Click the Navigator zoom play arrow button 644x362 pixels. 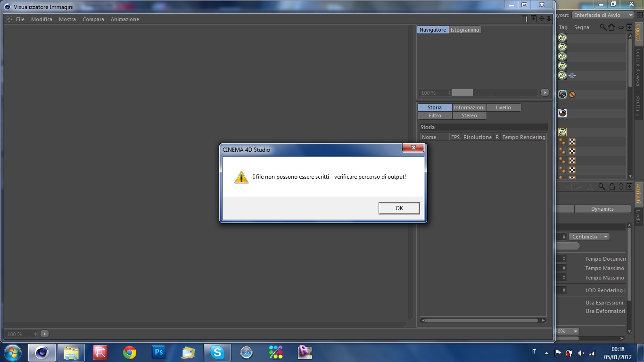[545, 92]
